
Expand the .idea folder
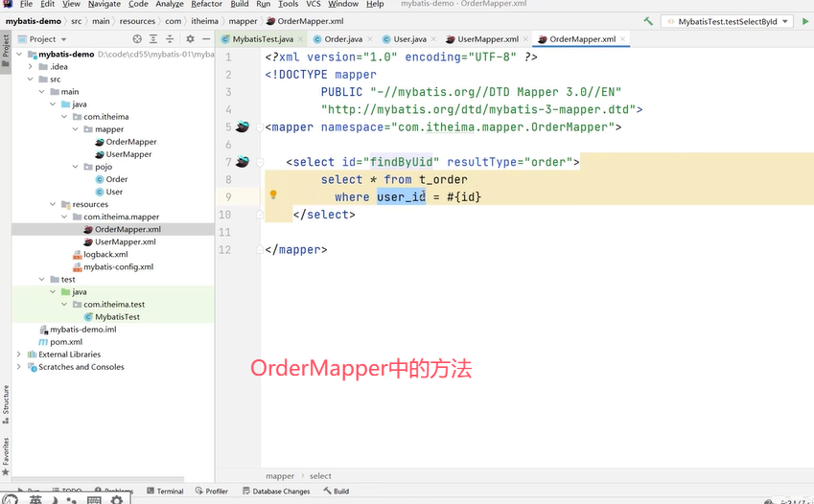31,66
